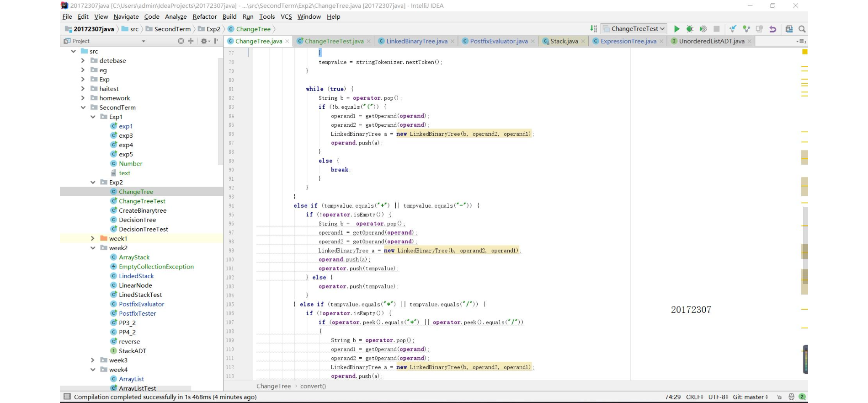
Task: Select the StackADT interface in project tree
Action: coord(132,351)
